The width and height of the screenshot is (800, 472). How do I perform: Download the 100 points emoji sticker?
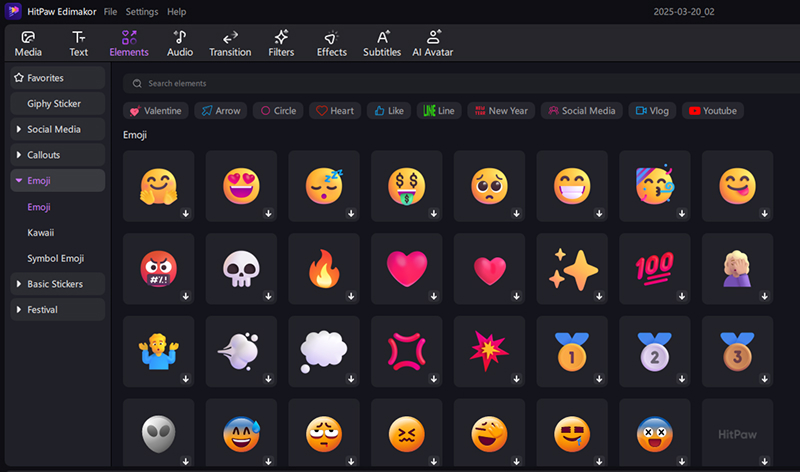[x=682, y=296]
